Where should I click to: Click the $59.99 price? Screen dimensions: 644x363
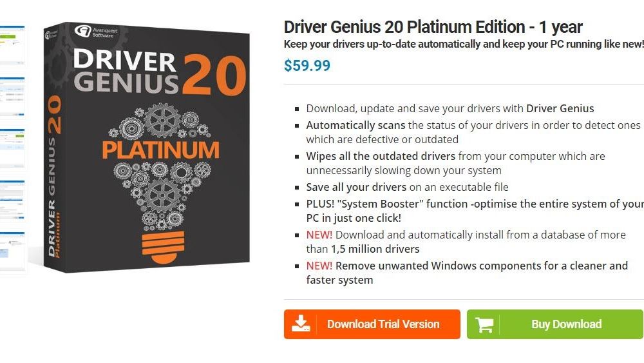pyautogui.click(x=307, y=65)
